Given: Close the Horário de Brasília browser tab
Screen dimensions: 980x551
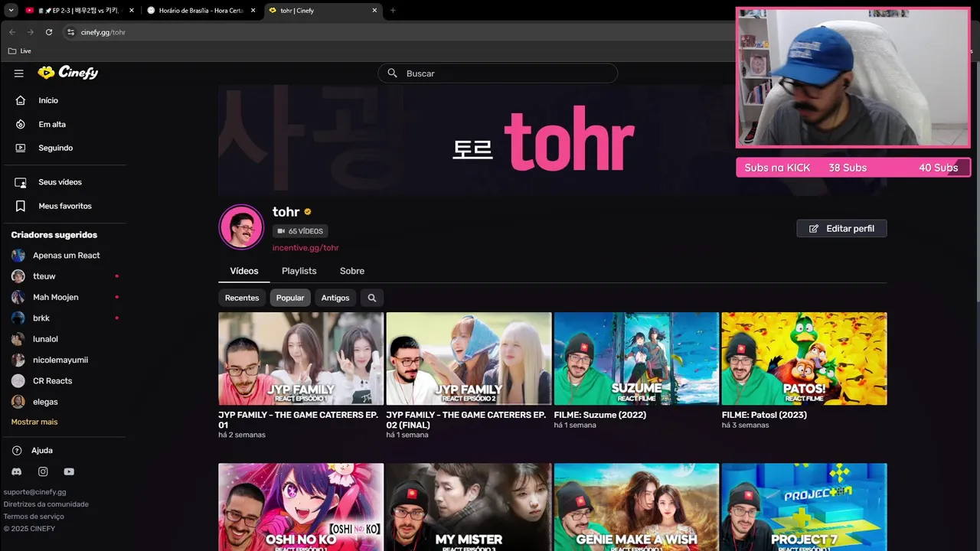Looking at the screenshot, I should tap(253, 11).
